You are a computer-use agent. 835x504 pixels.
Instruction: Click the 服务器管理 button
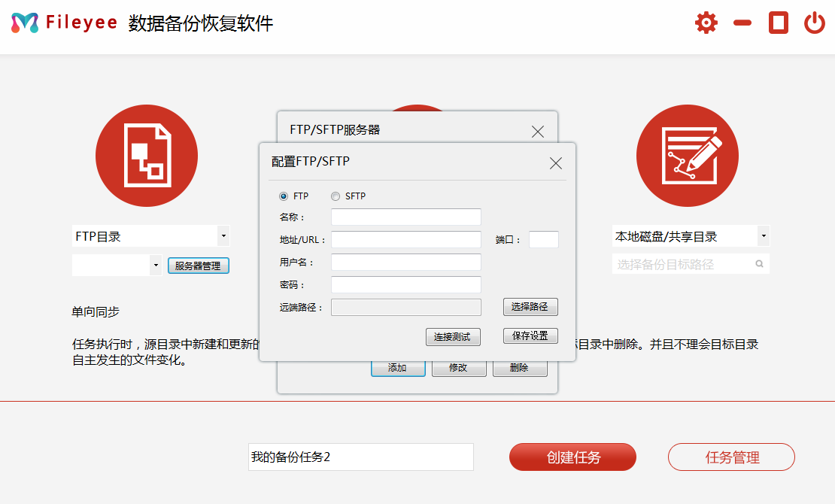[198, 265]
